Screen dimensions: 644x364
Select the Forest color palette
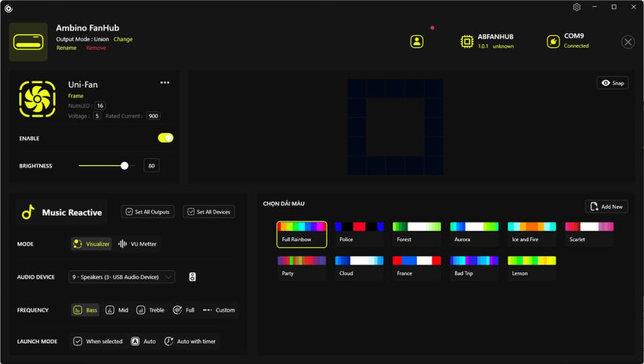tap(417, 234)
